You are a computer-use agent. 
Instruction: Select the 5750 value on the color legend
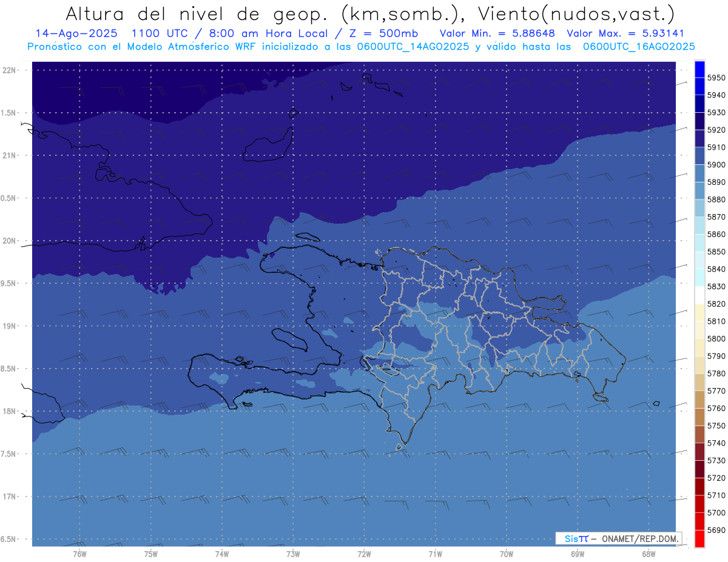click(716, 426)
